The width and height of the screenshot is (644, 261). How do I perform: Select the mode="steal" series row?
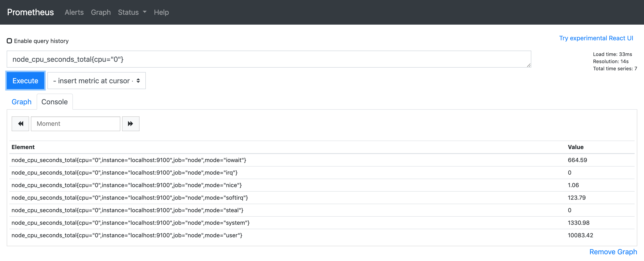(x=322, y=210)
